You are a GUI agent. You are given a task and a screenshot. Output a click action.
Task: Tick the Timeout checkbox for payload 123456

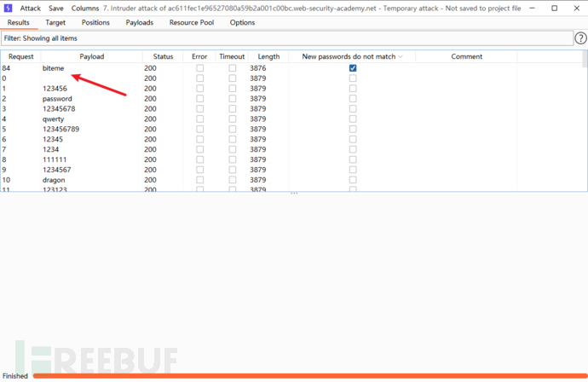tap(232, 89)
